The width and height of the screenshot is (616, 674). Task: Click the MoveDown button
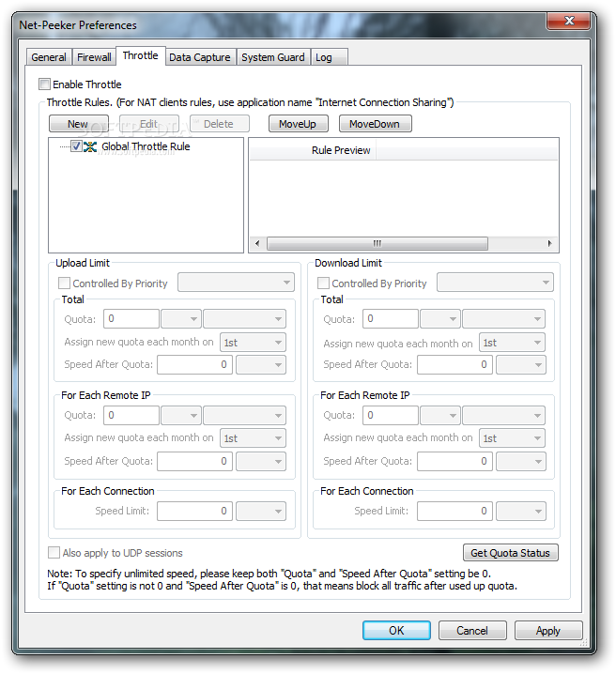375,124
